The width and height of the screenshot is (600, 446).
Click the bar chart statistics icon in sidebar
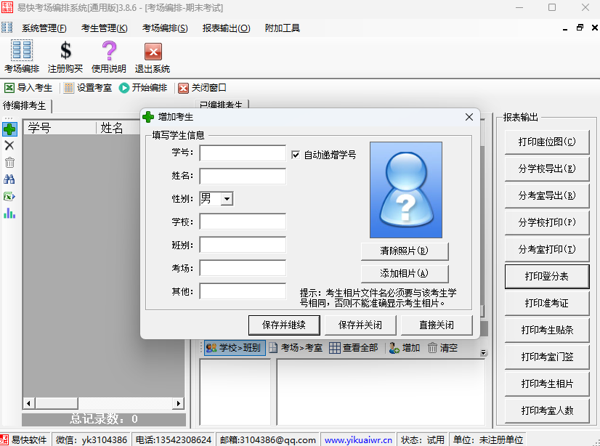tap(10, 212)
